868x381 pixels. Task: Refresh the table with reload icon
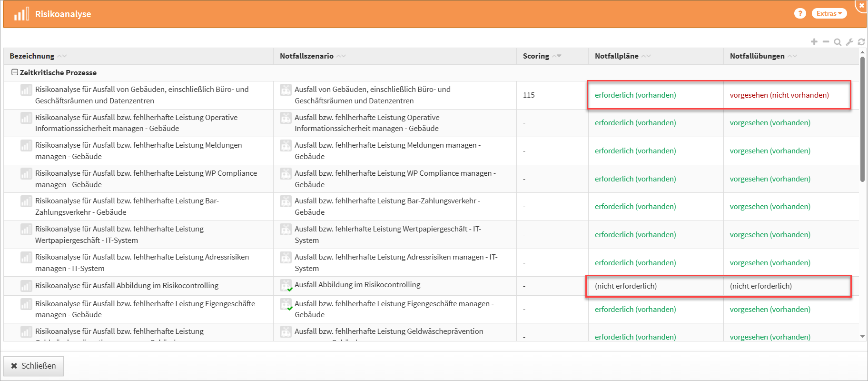click(861, 42)
